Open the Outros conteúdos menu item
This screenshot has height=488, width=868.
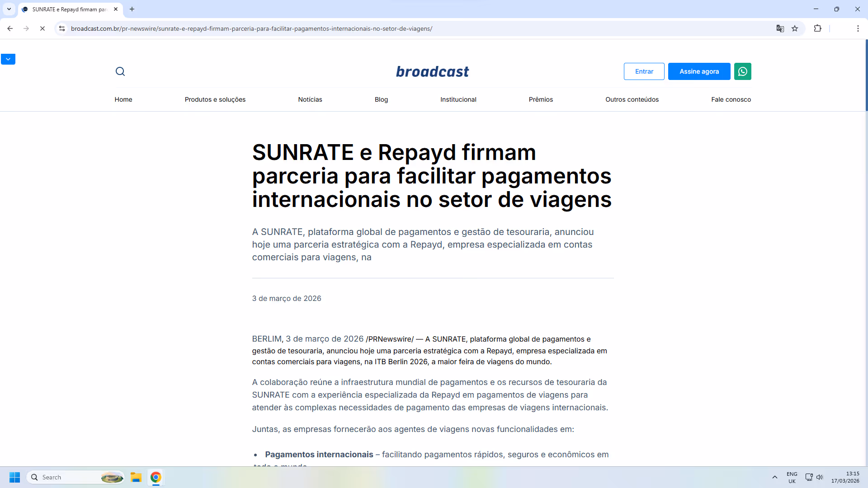click(632, 99)
